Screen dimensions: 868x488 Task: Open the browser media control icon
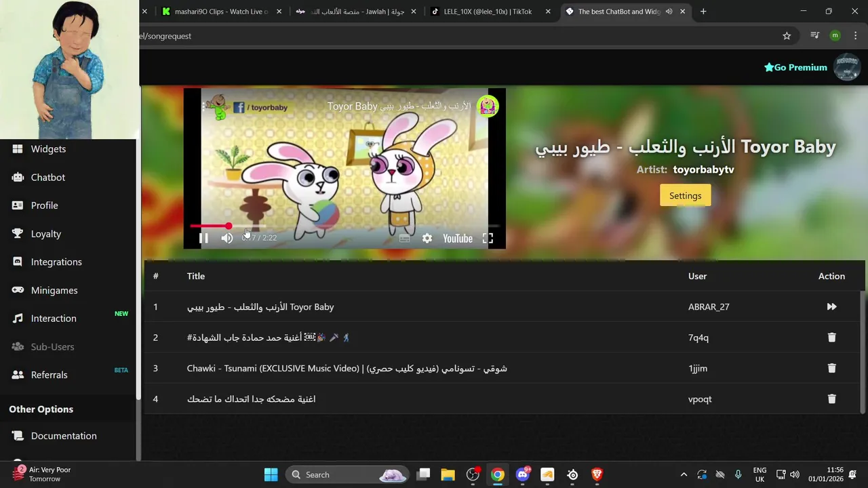(815, 36)
